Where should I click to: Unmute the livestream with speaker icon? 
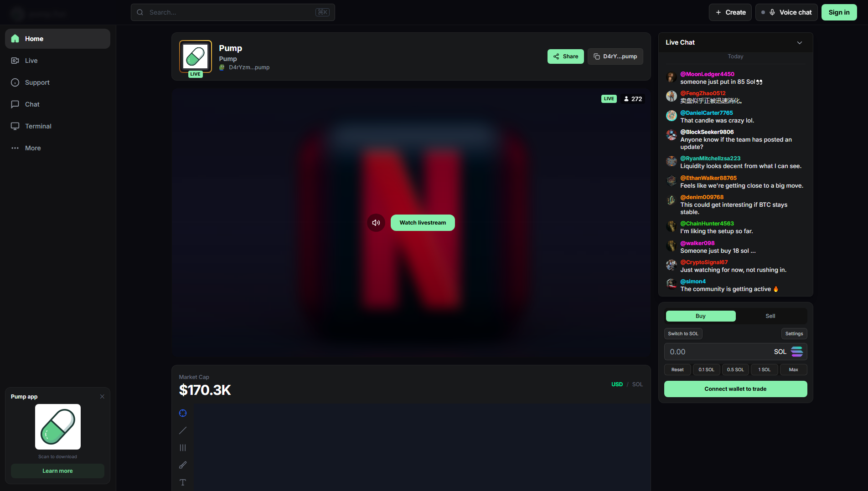376,223
